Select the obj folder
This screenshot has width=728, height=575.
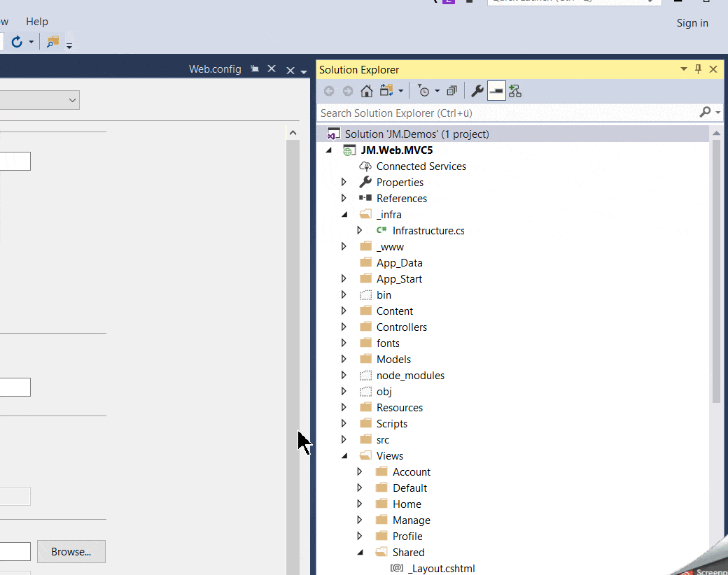pos(384,391)
